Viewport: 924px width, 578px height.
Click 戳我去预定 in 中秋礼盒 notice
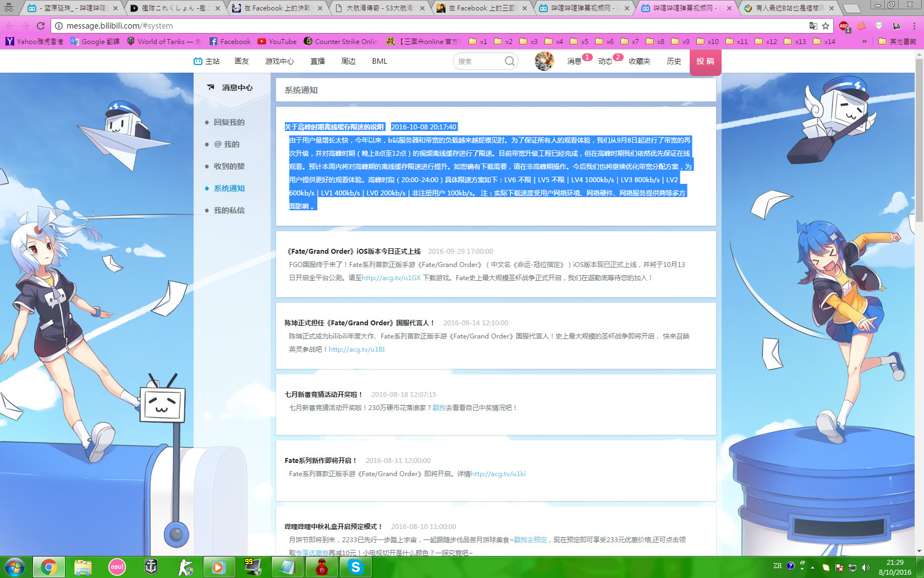[531, 540]
